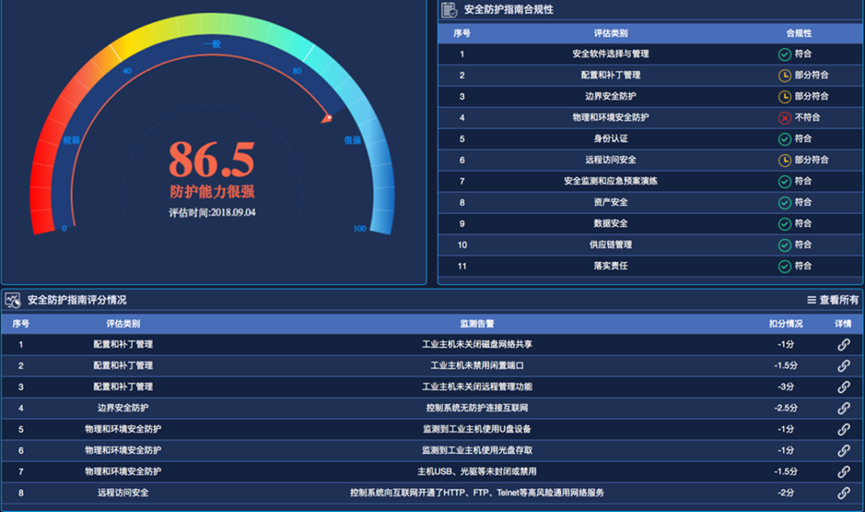Click green check icon for 落实责任
Screen dimensions: 865x512
point(784,266)
